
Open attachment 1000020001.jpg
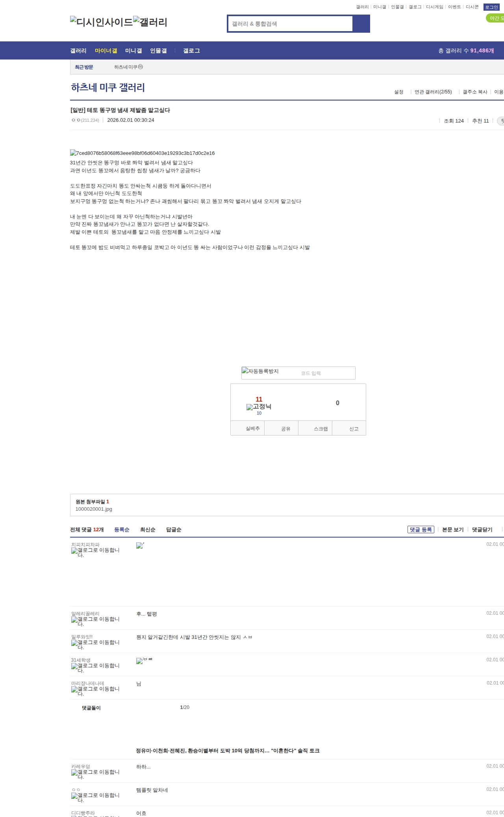94,509
